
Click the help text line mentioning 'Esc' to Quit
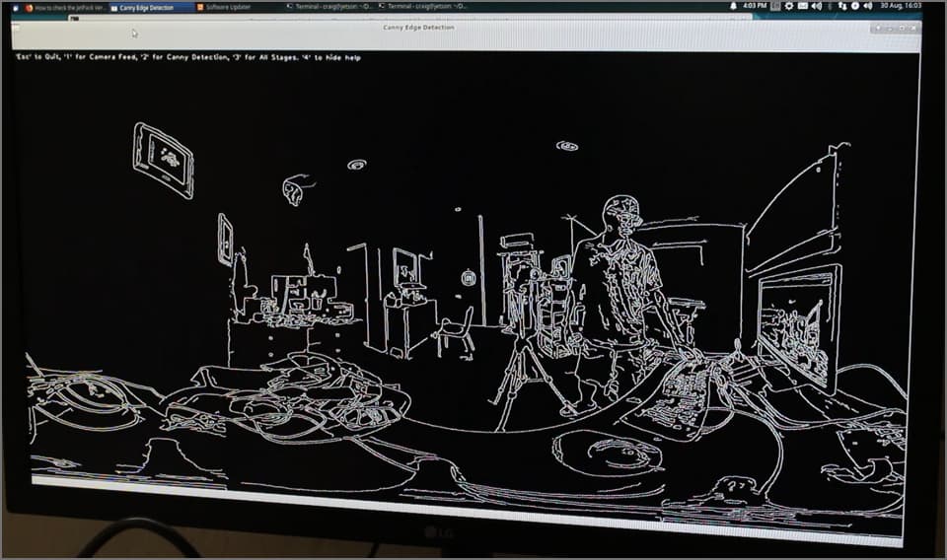tap(188, 57)
